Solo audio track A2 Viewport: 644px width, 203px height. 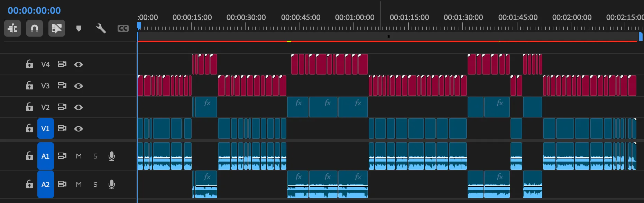95,184
